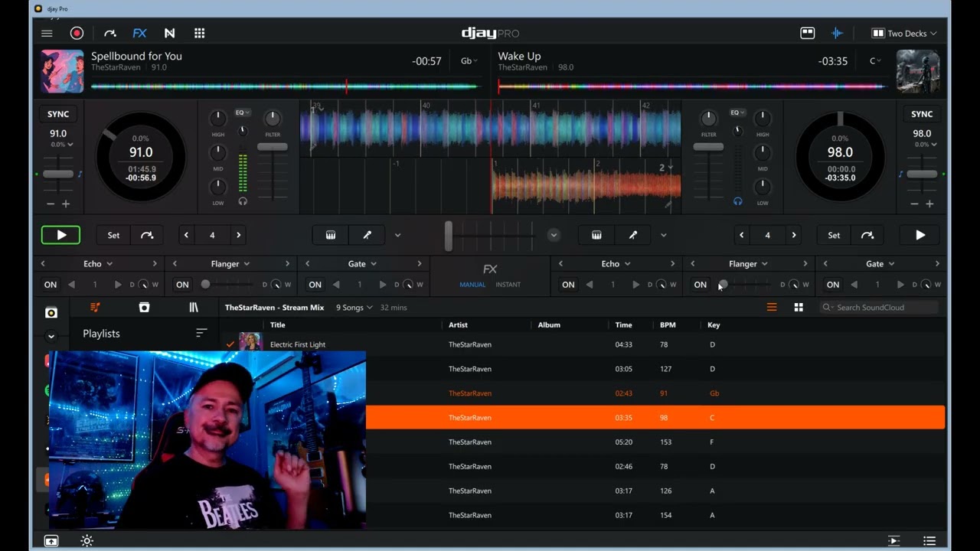
Task: Switch FX mode to MANUAL
Action: point(472,285)
